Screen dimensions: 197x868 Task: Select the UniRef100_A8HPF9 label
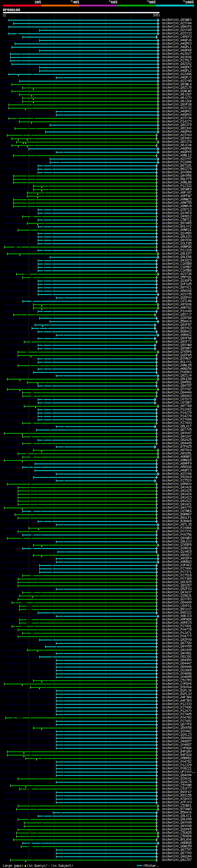177,463
